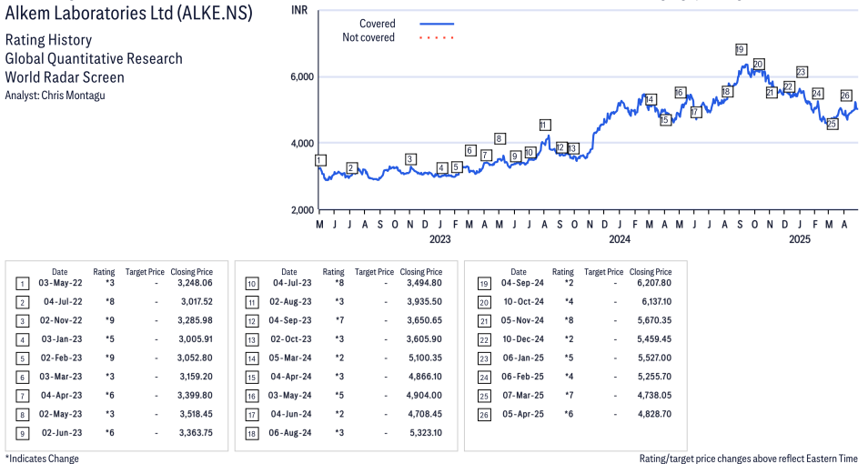868x464 pixels.
Task: Click closing price 3,005.91
Action: (x=195, y=338)
